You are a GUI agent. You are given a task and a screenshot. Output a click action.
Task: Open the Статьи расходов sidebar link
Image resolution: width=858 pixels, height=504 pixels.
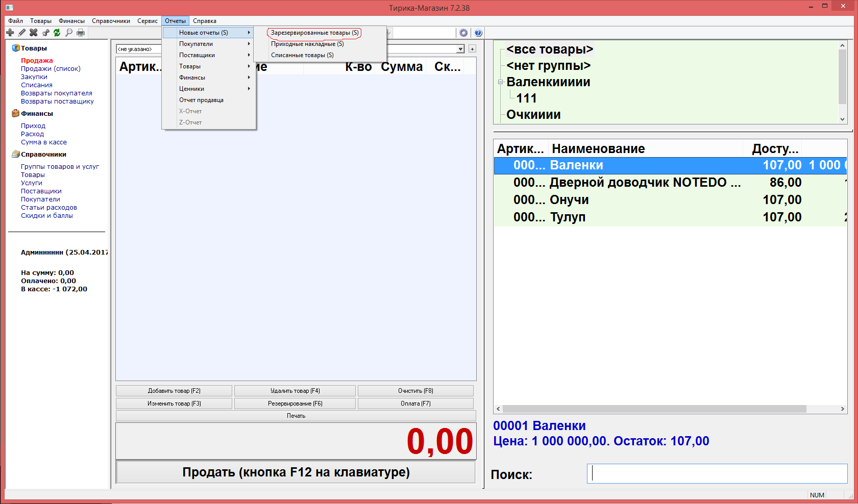(x=49, y=208)
